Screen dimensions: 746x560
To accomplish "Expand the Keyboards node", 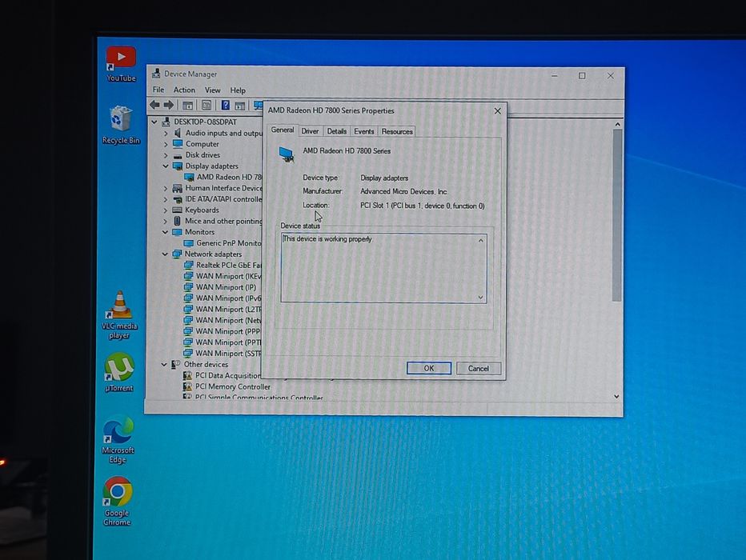I will tap(165, 210).
